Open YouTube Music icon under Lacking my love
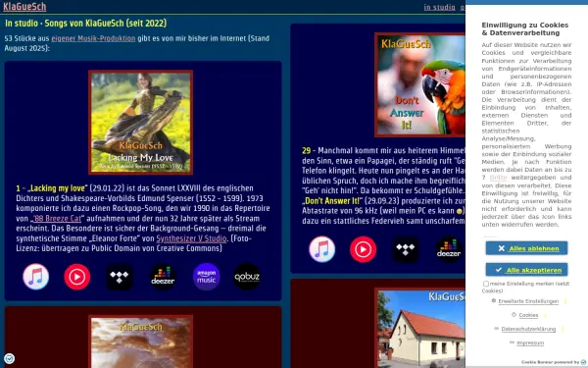 tap(76, 277)
